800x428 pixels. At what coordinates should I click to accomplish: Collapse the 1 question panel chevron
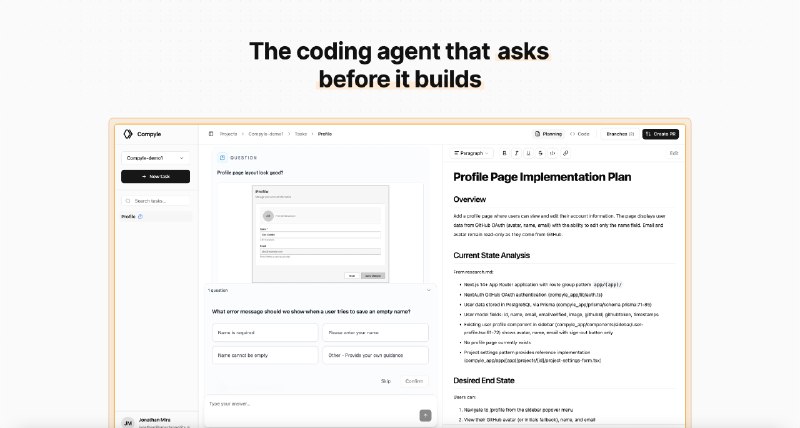click(x=428, y=290)
